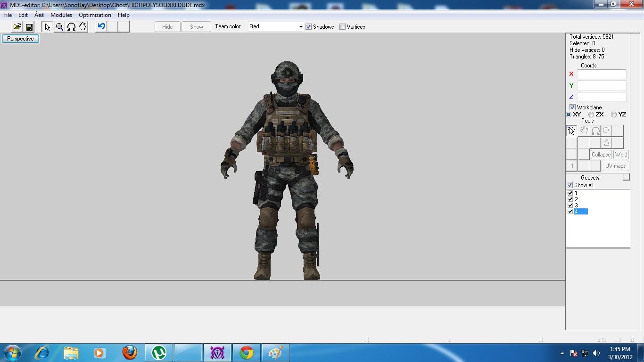644x362 pixels.
Task: Open Paint from the taskbar
Action: [275, 353]
